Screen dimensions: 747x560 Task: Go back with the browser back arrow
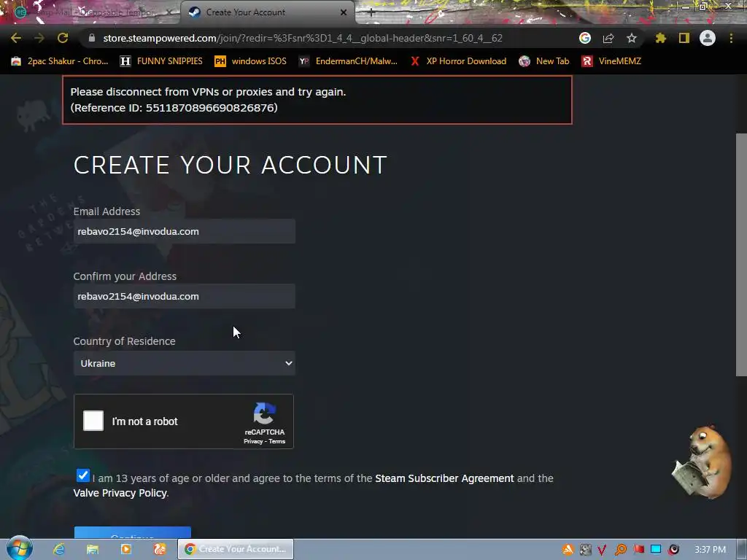[x=16, y=38]
